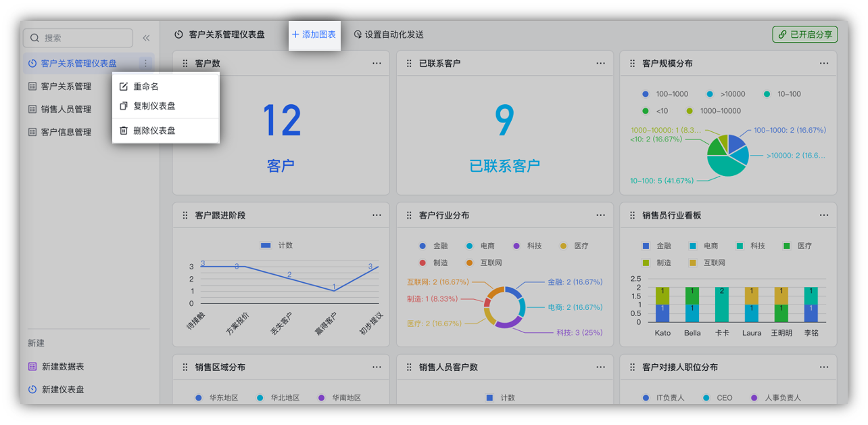Click the drag handle of 客户跟进阶段 card
This screenshot has width=868, height=425.
185,215
